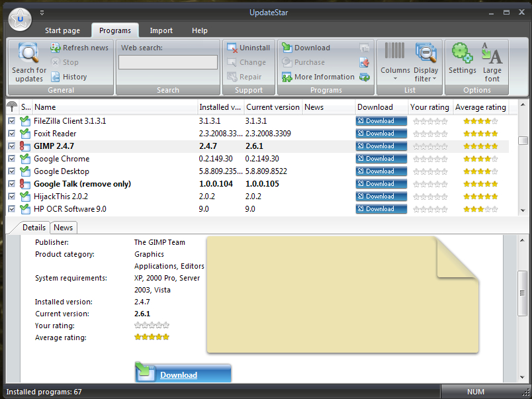Uncheck the Google Chrome checkbox
532x399 pixels.
[12, 158]
